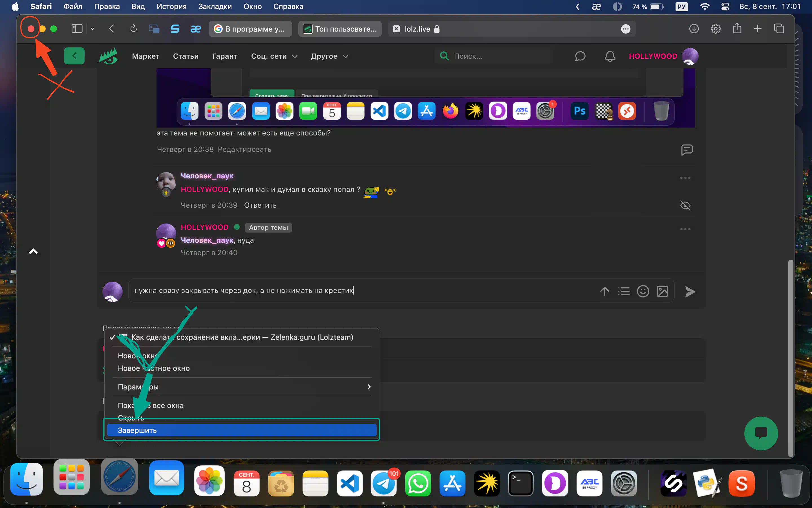Open options for Человек_паук's comment
812x508 pixels.
pyautogui.click(x=685, y=178)
